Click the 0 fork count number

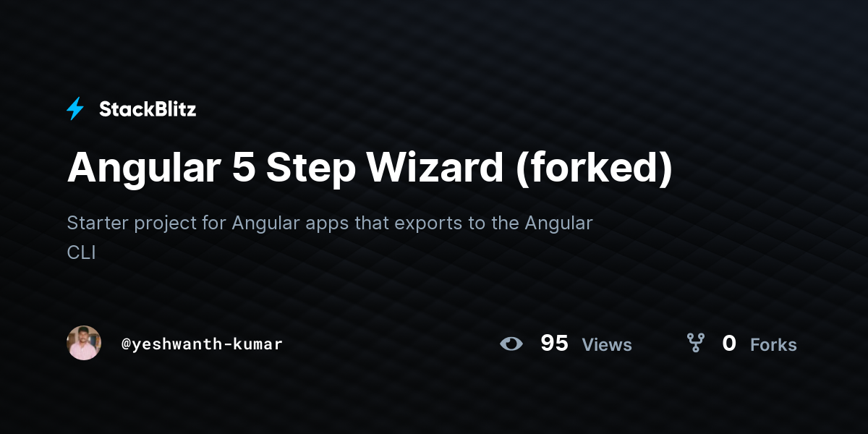(729, 344)
